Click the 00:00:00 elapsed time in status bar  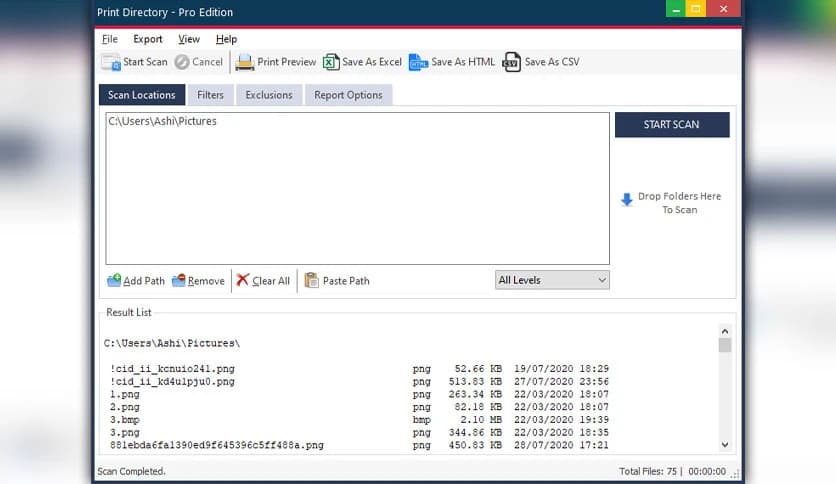point(707,471)
